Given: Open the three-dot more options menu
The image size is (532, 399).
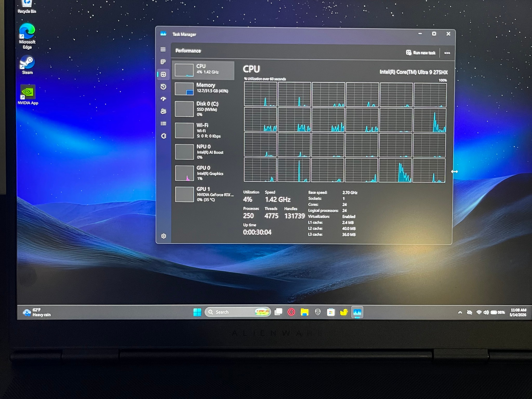Looking at the screenshot, I should (x=447, y=53).
